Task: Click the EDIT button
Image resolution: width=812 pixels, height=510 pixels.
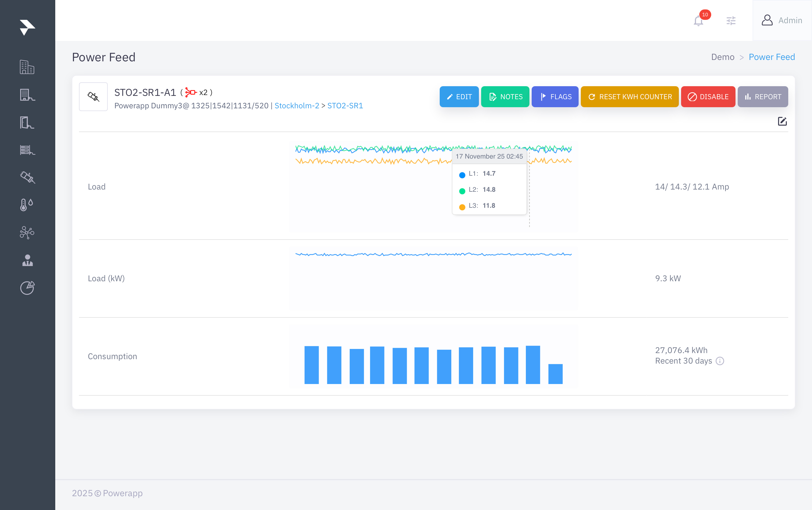Action: click(458, 97)
